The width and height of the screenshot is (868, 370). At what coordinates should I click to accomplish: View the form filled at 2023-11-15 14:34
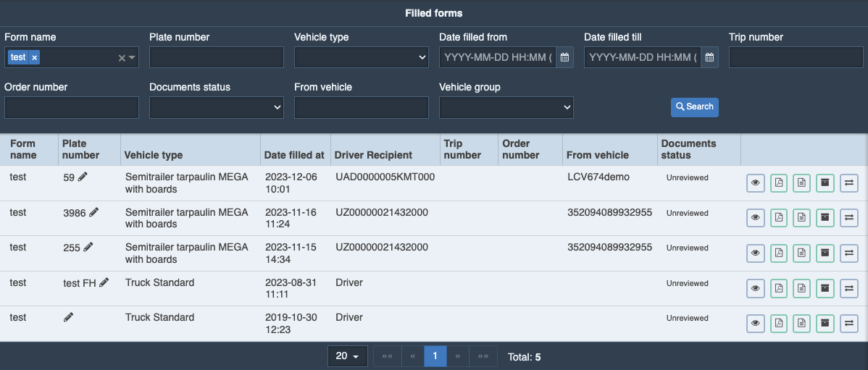pos(756,253)
